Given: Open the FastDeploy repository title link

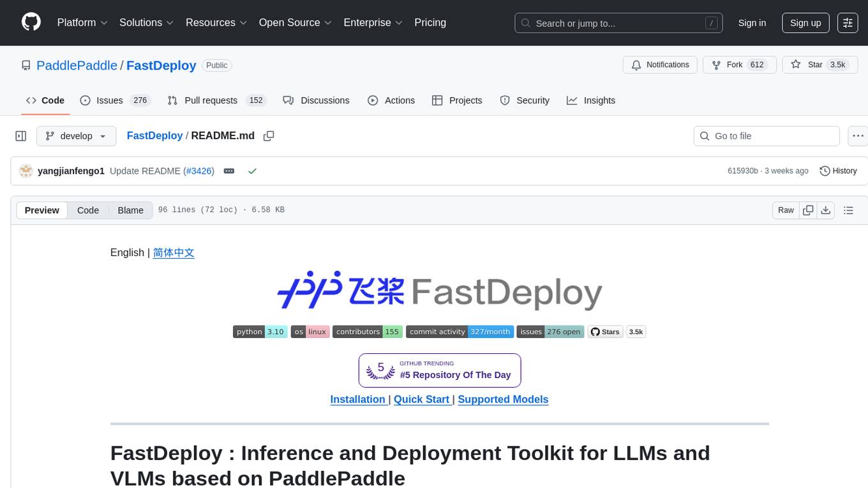Looking at the screenshot, I should [x=161, y=65].
